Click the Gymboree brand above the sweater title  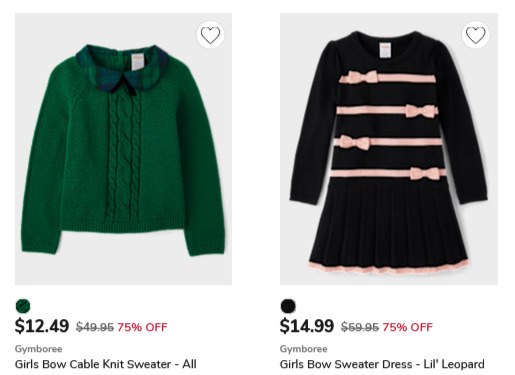pos(38,349)
